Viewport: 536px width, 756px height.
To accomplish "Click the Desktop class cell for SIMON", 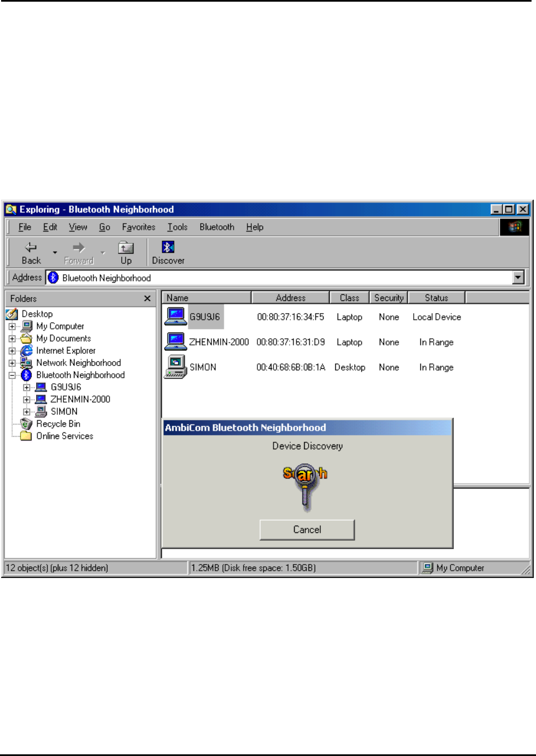I will pyautogui.click(x=350, y=367).
